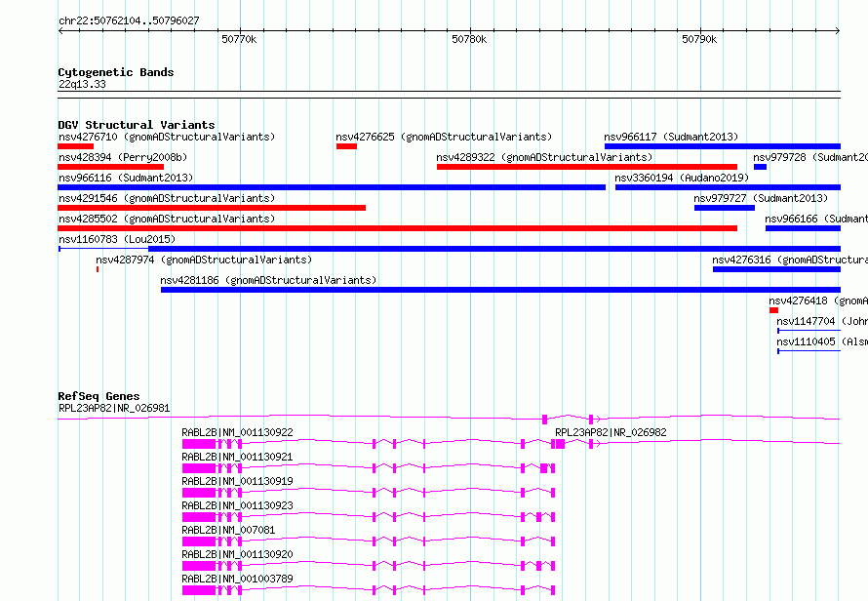Select the nsv4291546 variant label
868x601 pixels.
167,198
